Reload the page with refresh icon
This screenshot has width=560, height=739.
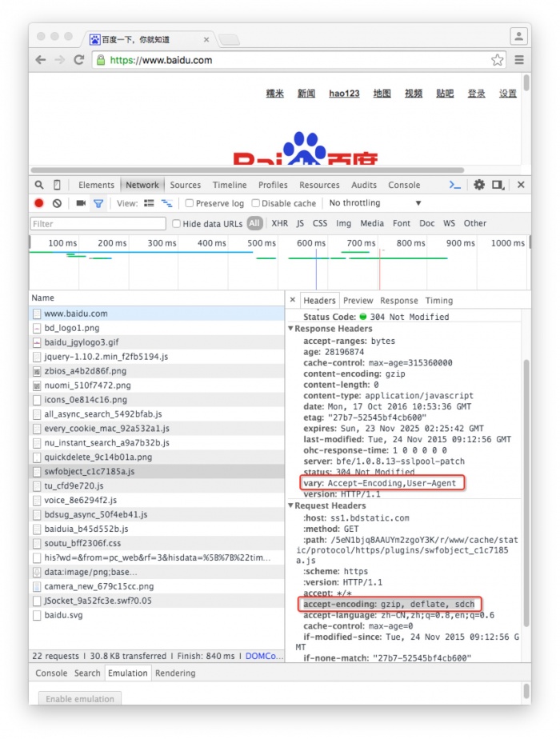pyautogui.click(x=78, y=60)
